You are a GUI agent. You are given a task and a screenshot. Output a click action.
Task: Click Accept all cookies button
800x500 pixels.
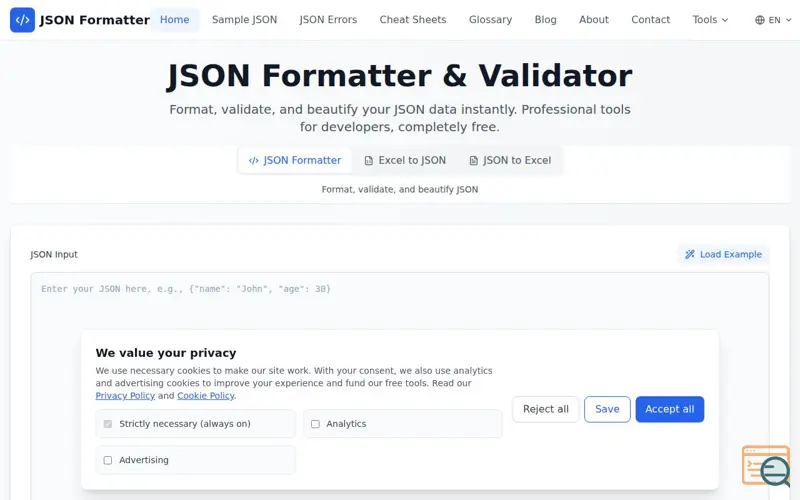669,409
